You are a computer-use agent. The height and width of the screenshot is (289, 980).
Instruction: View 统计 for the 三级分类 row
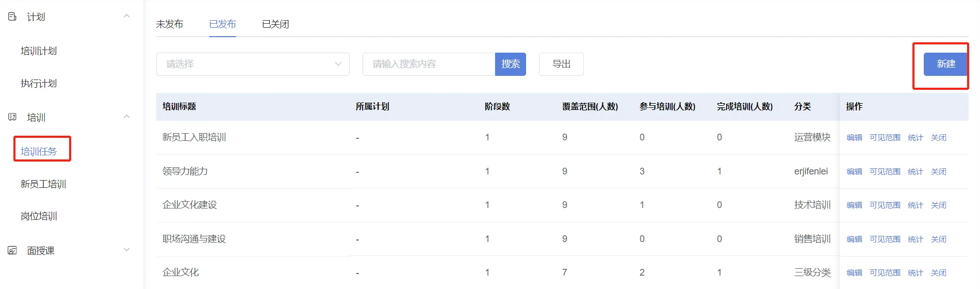tap(916, 273)
